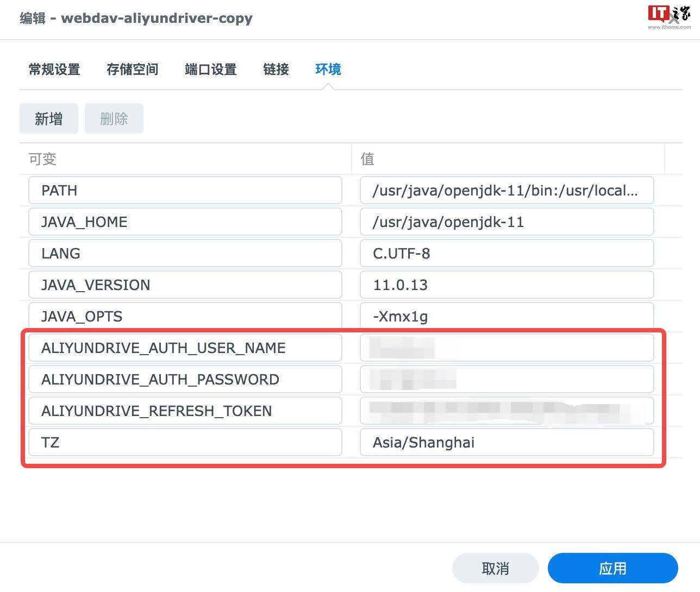Select the 环境 tab
The width and height of the screenshot is (700, 592).
coord(327,70)
